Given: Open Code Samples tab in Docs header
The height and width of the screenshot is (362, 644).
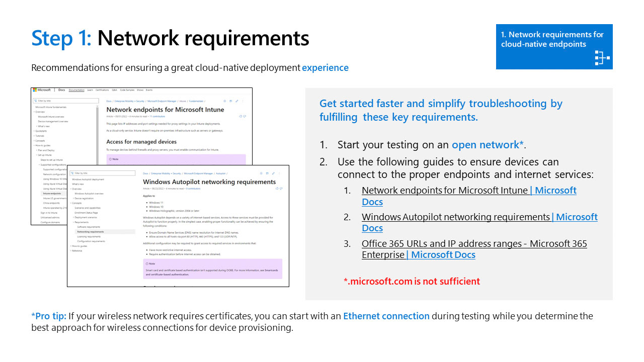Looking at the screenshot, I should [127, 90].
